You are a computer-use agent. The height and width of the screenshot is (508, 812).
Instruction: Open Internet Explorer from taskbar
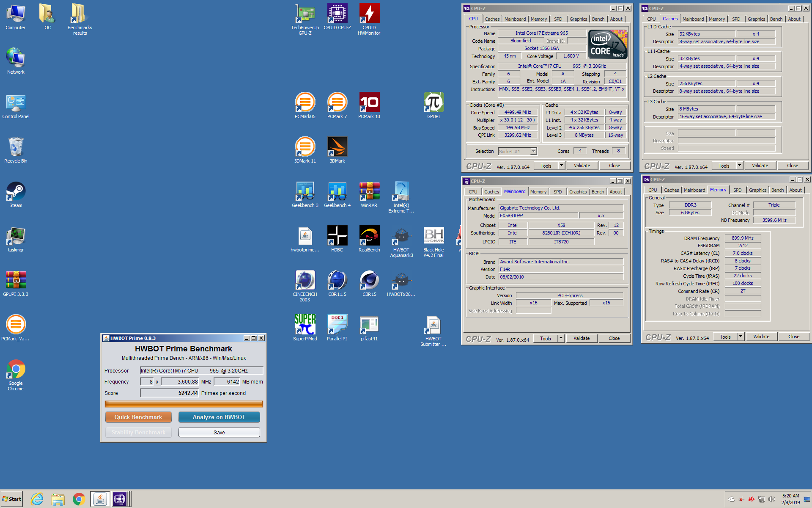point(37,499)
